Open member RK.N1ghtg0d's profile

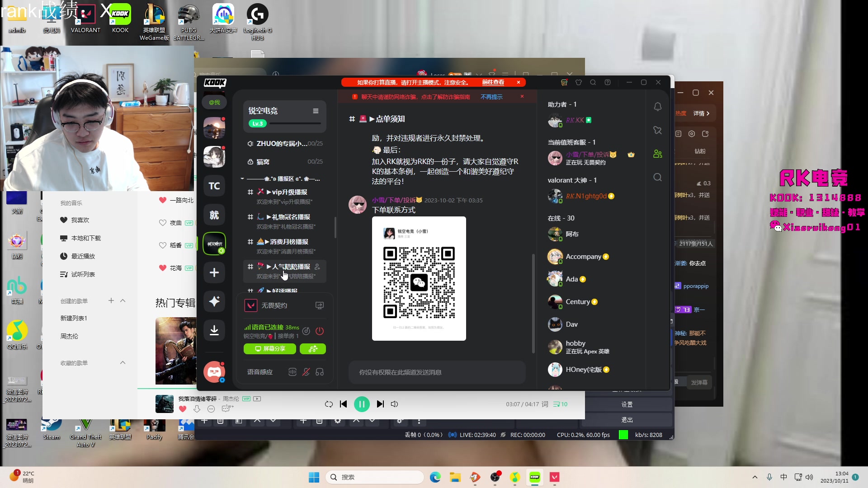tap(592, 196)
